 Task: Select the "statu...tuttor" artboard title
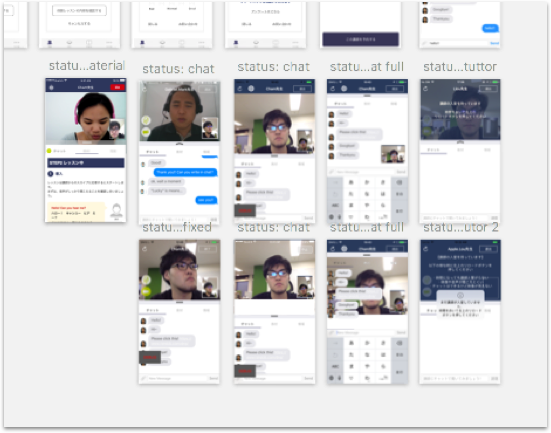pyautogui.click(x=460, y=67)
